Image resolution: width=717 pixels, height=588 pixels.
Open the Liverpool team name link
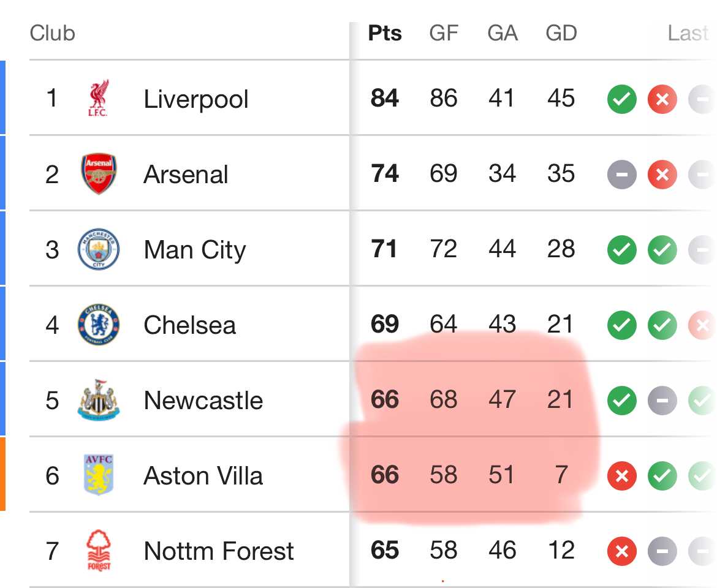tap(195, 99)
